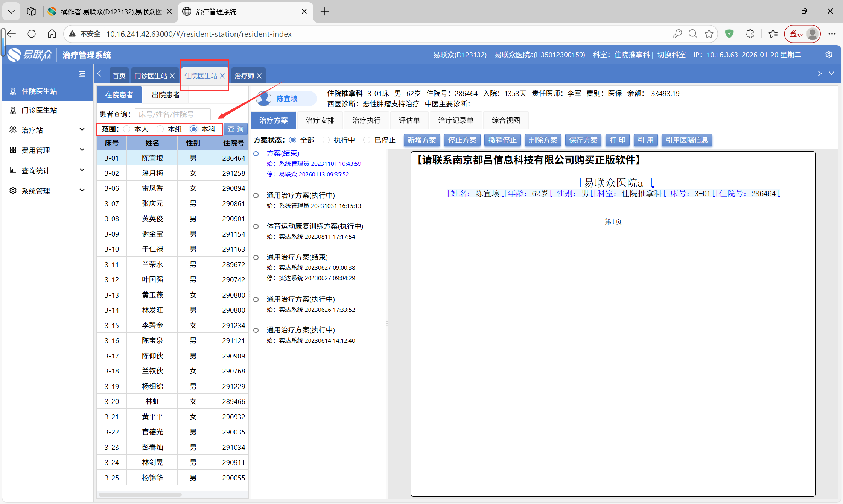
Task: Open 门诊医生站 in sidebar
Action: click(39, 110)
